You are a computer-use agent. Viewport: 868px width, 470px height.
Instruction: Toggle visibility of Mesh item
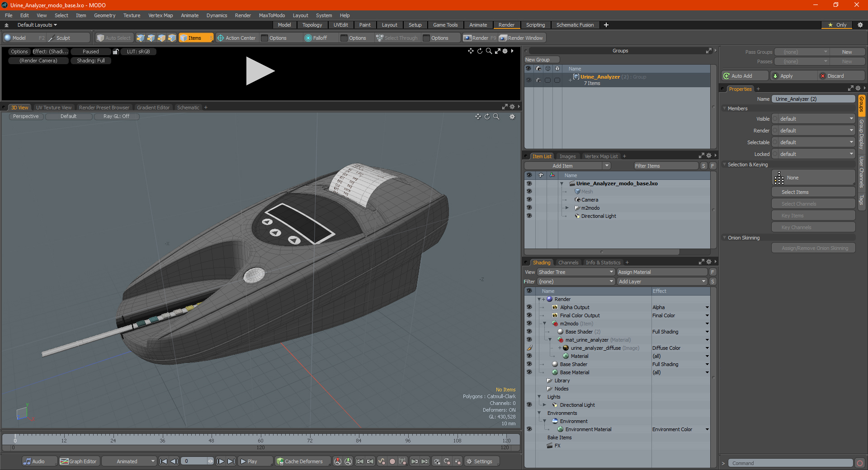[x=529, y=192]
